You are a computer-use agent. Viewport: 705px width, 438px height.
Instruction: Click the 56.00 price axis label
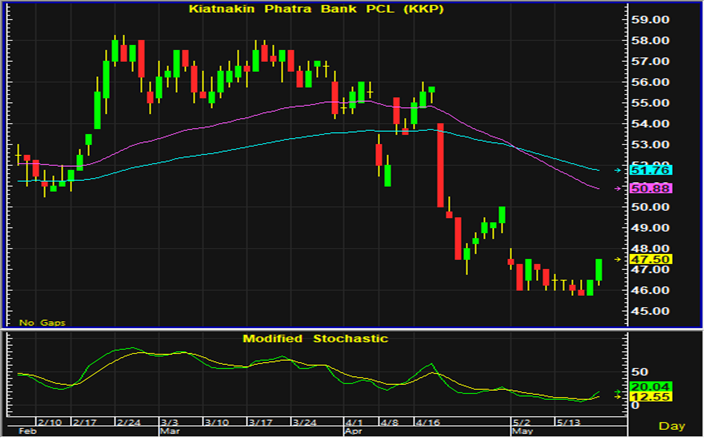(650, 82)
